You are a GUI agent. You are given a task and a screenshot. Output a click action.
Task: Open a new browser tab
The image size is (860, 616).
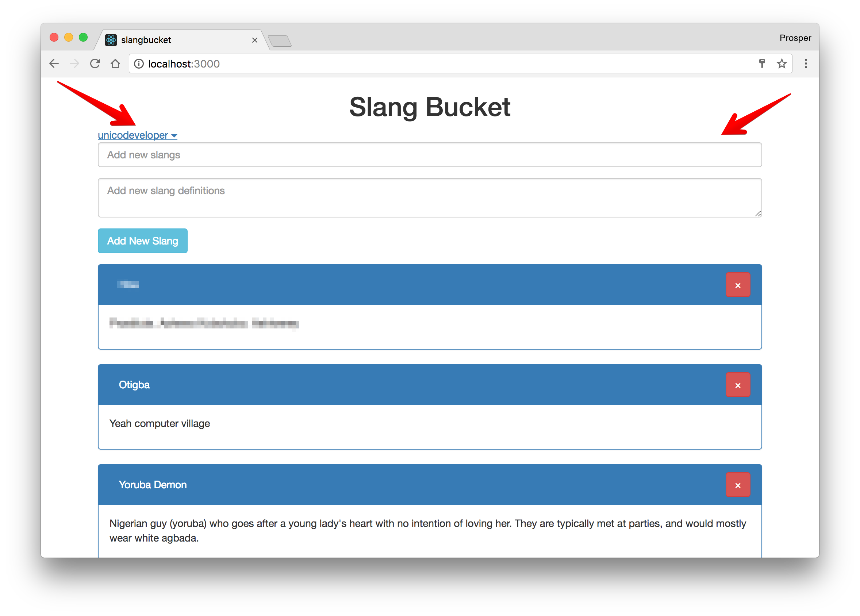click(280, 41)
